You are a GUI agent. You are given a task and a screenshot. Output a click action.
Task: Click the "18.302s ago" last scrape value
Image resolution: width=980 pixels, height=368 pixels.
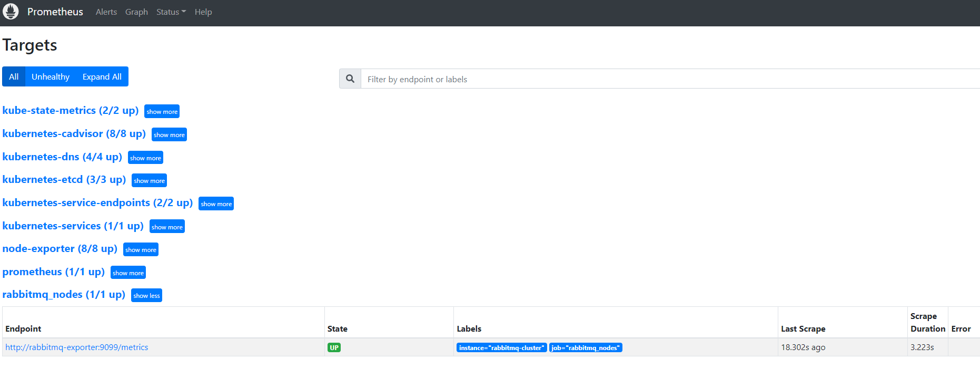pos(803,347)
